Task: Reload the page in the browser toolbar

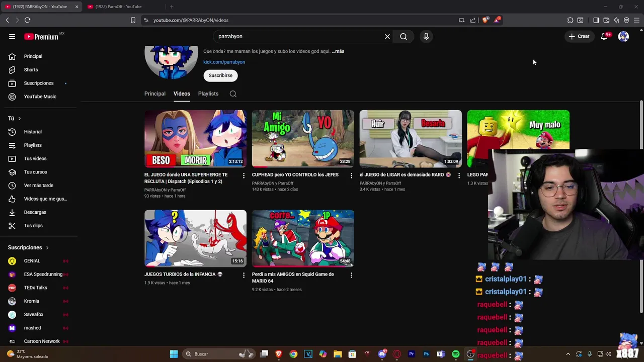Action: (x=27, y=20)
